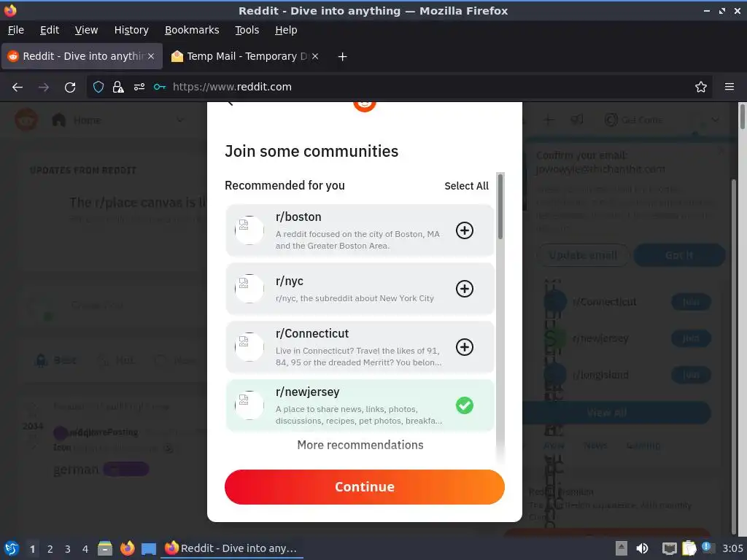The image size is (747, 560).
Task: Launch Firefox from taskbar launcher
Action: coord(127,548)
